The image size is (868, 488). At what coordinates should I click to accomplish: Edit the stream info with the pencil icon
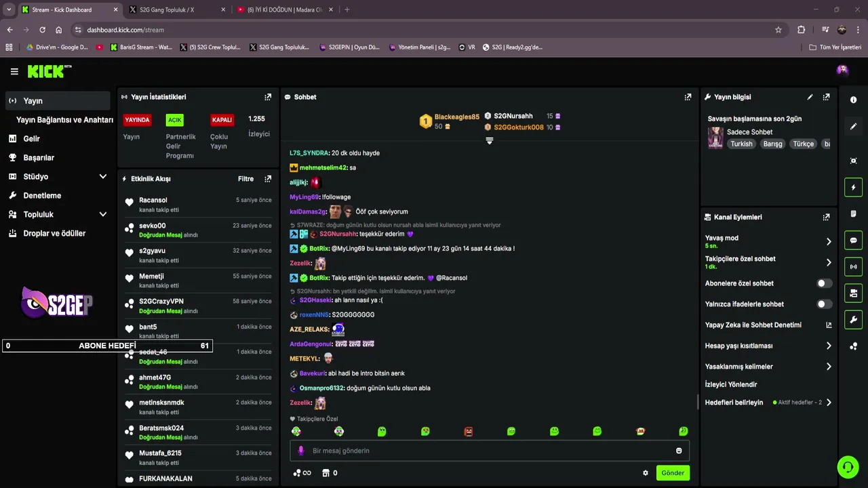(810, 97)
